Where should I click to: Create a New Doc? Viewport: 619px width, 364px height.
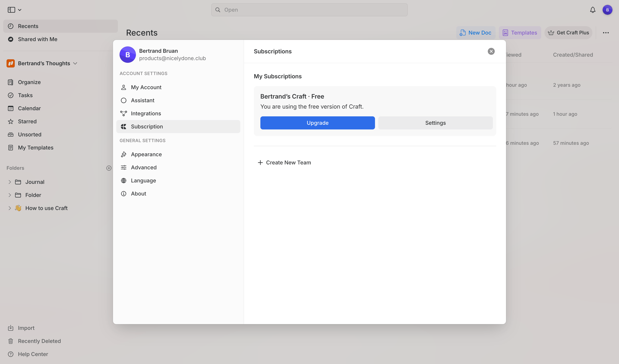(476, 33)
